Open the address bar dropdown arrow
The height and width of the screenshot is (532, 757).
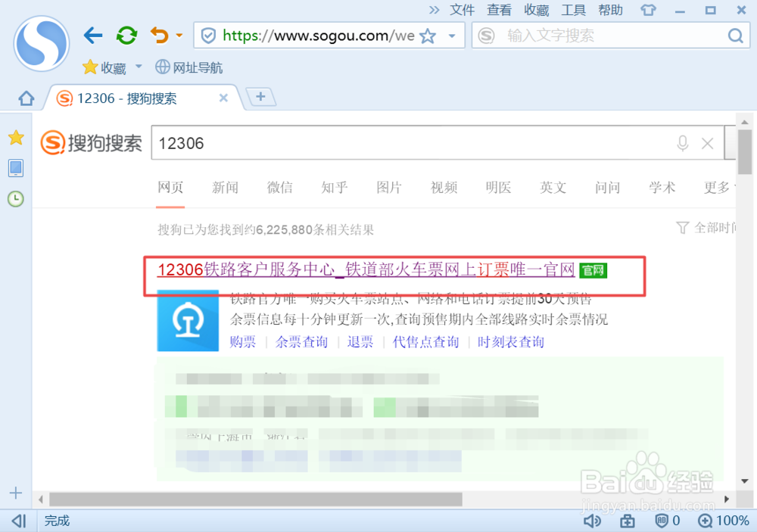[452, 36]
